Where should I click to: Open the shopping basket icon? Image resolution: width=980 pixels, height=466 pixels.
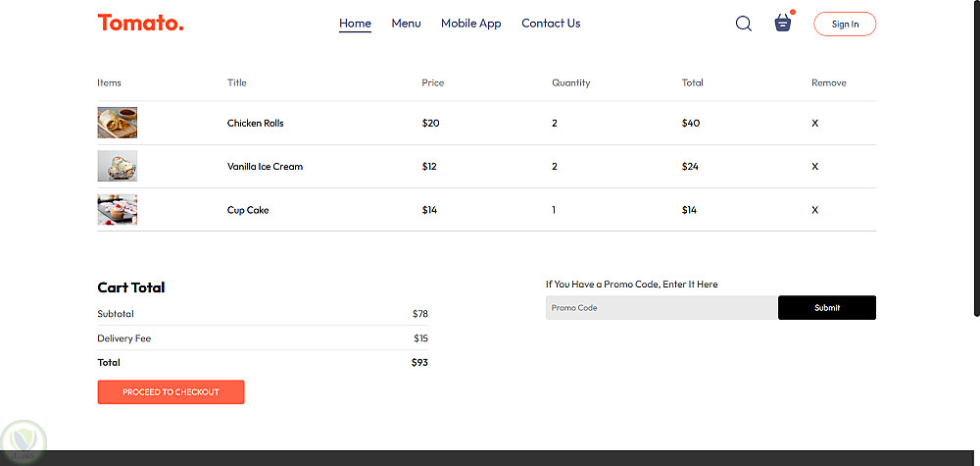(x=782, y=24)
